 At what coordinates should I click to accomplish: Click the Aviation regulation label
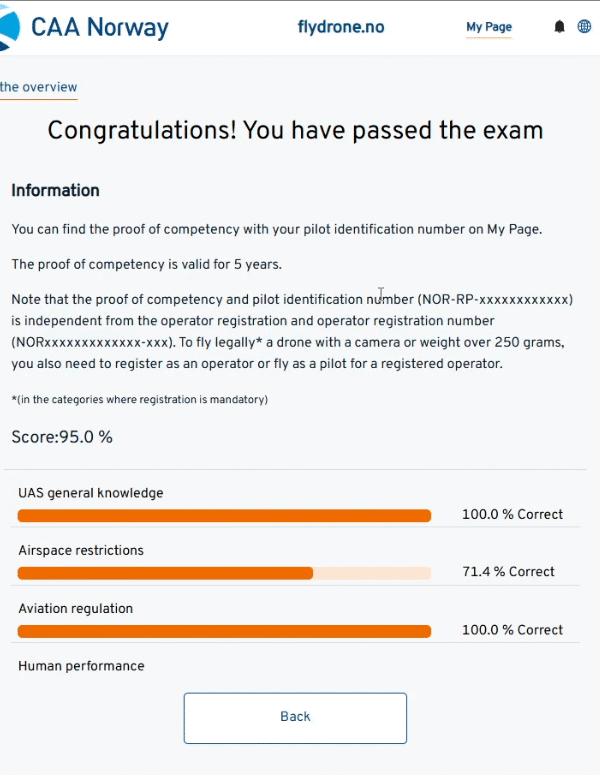pyautogui.click(x=76, y=609)
